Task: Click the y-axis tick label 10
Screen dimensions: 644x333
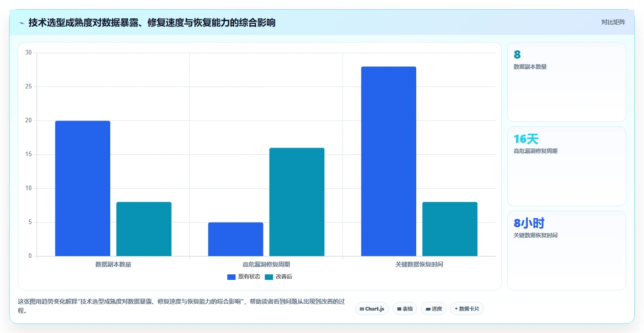Action: [x=28, y=188]
